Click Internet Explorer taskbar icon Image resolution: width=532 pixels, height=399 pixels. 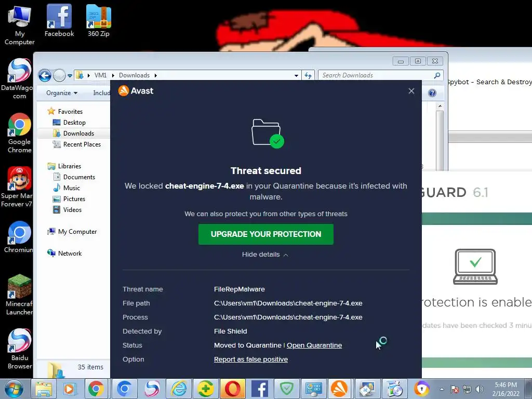pyautogui.click(x=179, y=389)
